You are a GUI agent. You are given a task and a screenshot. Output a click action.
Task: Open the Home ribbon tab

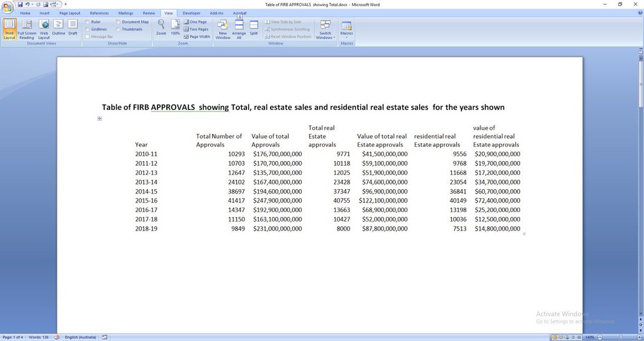click(x=25, y=13)
